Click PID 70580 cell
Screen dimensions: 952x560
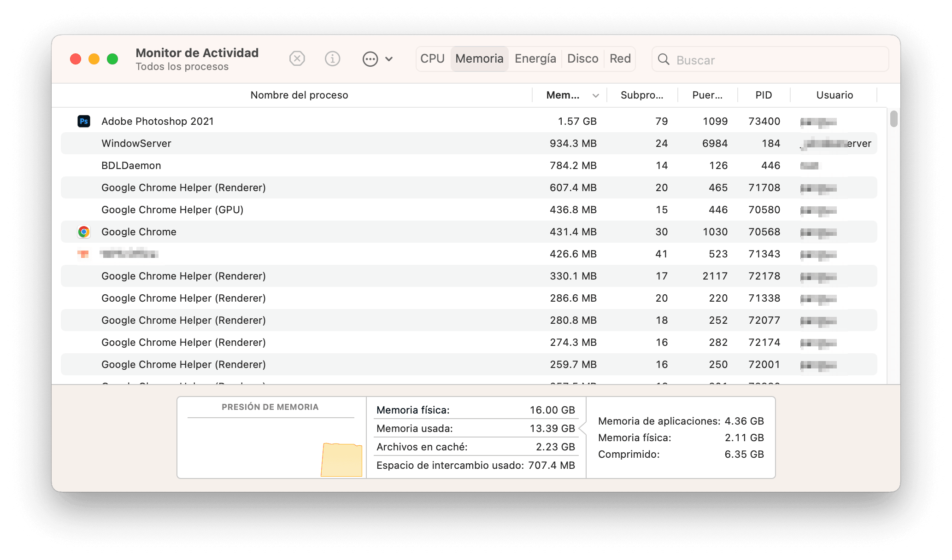point(764,210)
